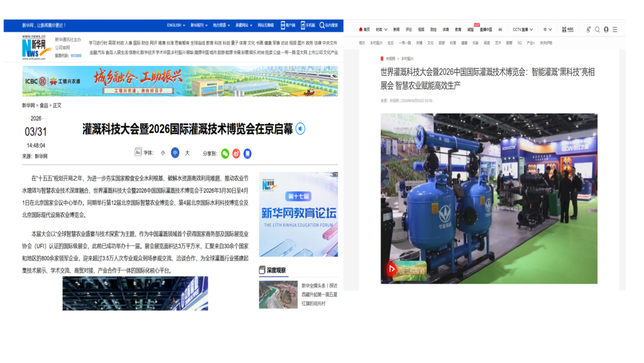Click the 深度观察 section icon
The width and height of the screenshot is (644, 363).
(262, 270)
